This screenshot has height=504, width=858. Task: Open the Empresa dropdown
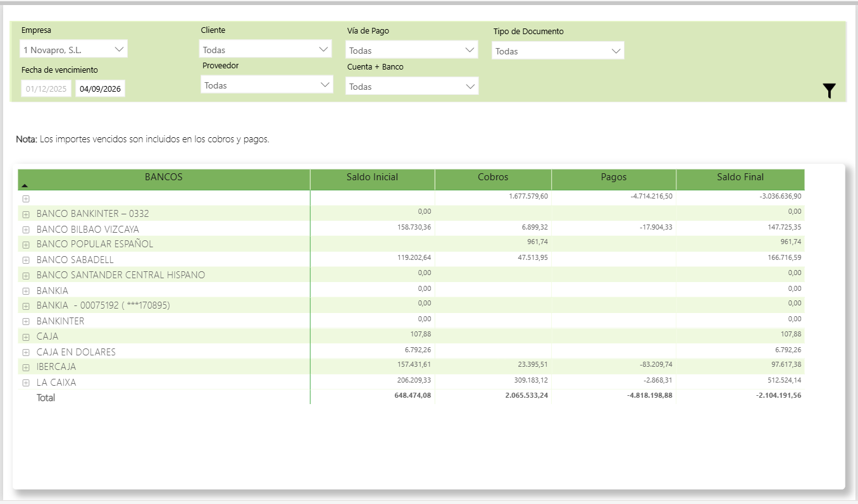tap(73, 49)
